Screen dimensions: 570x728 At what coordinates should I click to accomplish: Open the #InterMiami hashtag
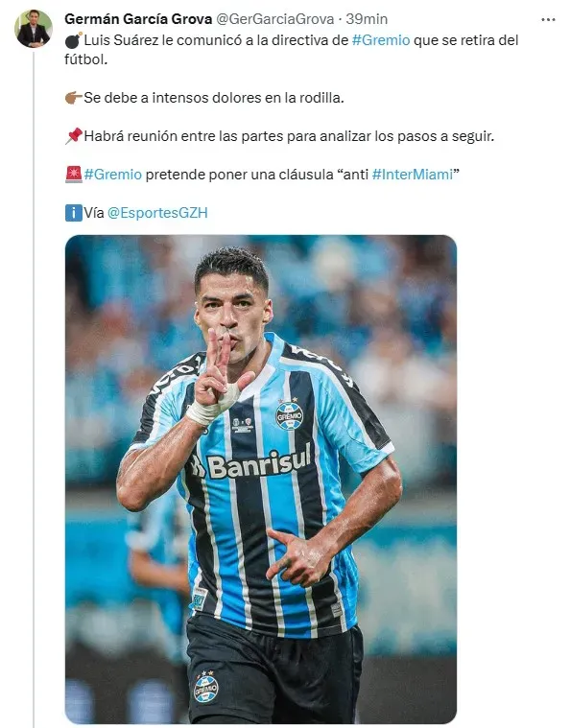pyautogui.click(x=413, y=175)
